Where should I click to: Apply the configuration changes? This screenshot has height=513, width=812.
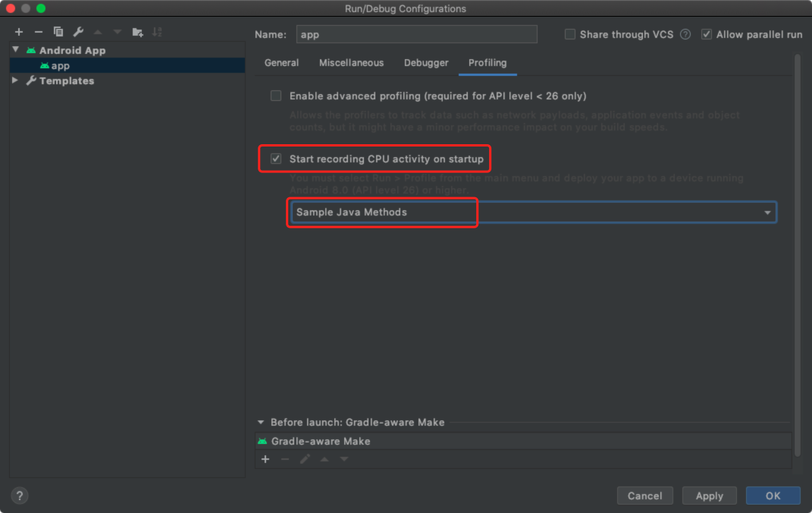[x=709, y=496]
